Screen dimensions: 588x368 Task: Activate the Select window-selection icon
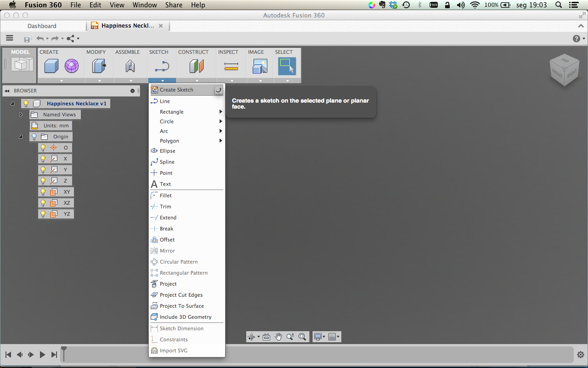coord(287,66)
